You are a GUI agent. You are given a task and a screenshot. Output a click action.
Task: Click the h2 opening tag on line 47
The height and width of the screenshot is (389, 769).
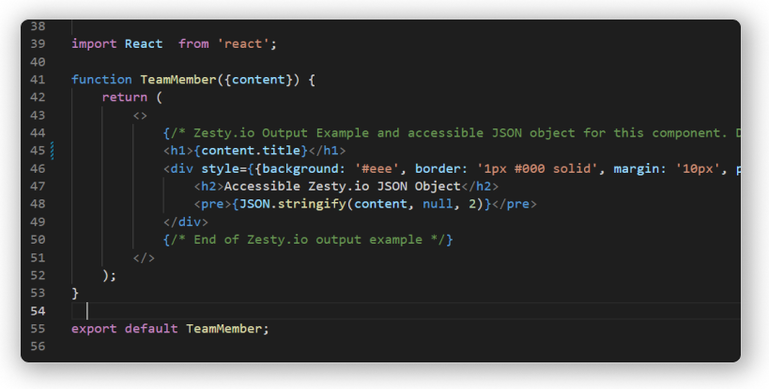pyautogui.click(x=208, y=186)
